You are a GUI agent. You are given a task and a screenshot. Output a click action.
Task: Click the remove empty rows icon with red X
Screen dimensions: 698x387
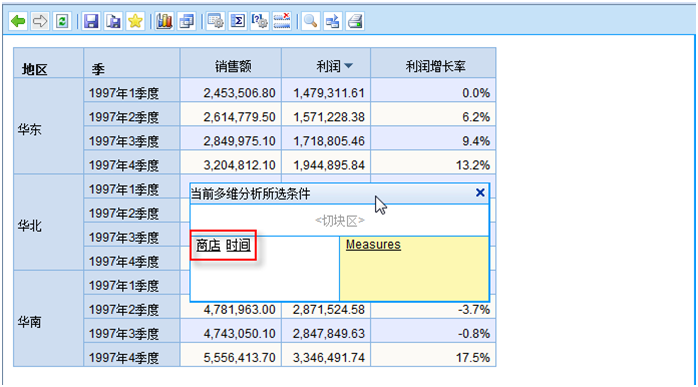pyautogui.click(x=282, y=21)
